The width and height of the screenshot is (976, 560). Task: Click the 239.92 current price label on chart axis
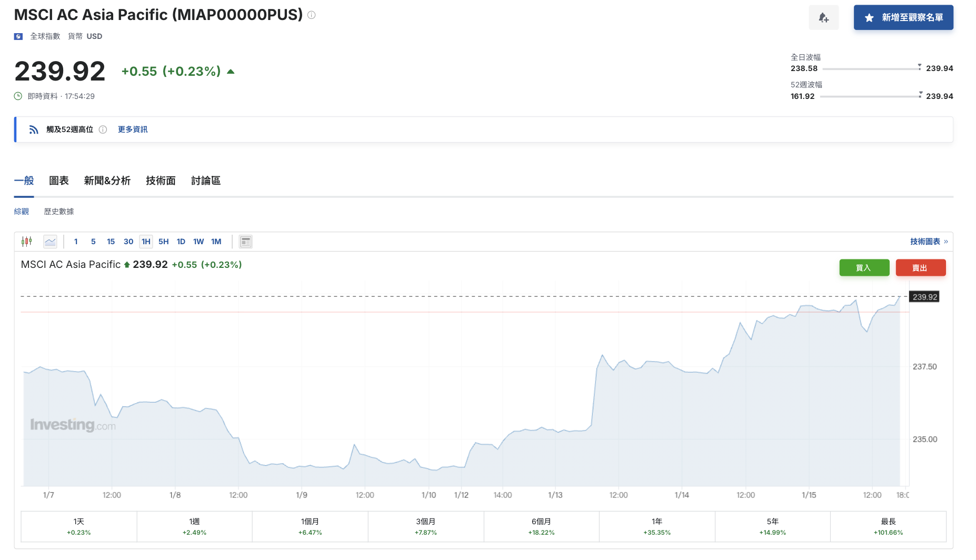pyautogui.click(x=925, y=297)
